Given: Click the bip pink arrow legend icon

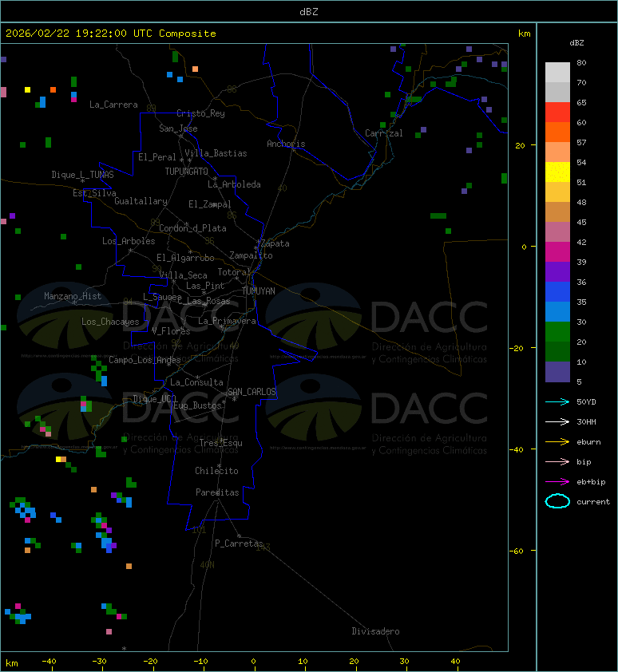Looking at the screenshot, I should pyautogui.click(x=557, y=461).
